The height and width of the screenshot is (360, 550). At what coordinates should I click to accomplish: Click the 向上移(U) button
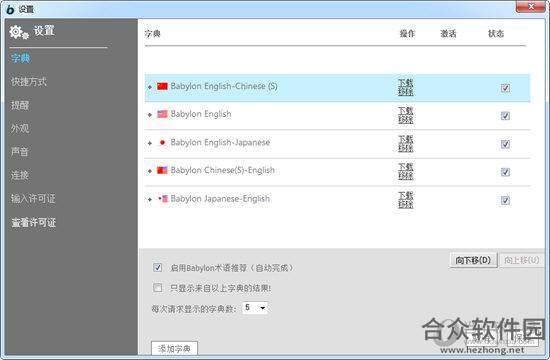pyautogui.click(x=522, y=260)
